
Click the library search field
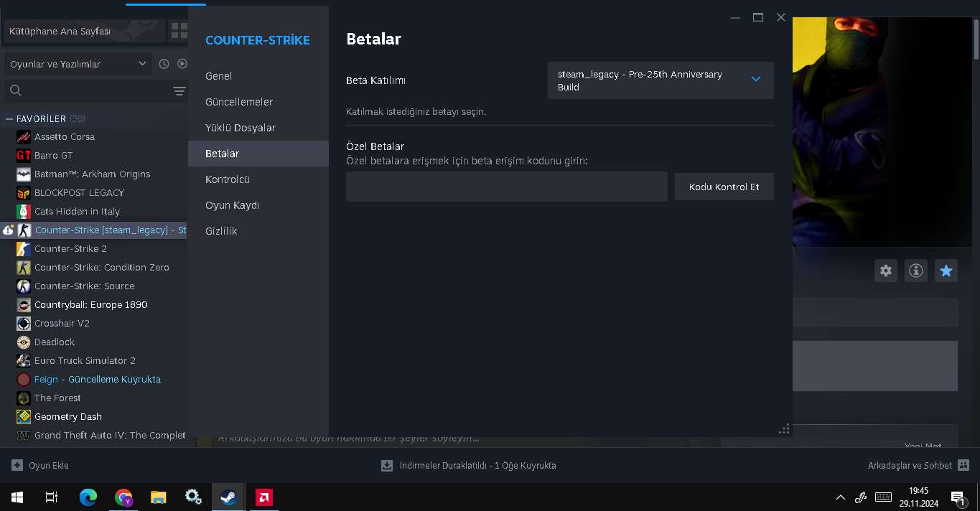click(x=86, y=90)
